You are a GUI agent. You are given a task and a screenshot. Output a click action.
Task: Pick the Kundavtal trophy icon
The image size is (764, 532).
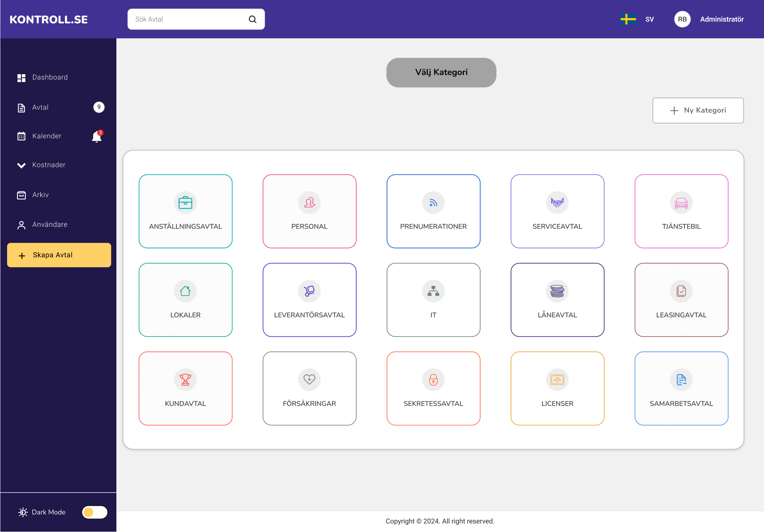(x=185, y=380)
